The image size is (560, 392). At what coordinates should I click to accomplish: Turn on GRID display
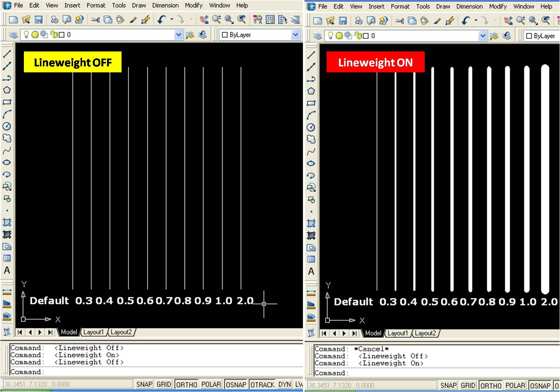(x=164, y=384)
